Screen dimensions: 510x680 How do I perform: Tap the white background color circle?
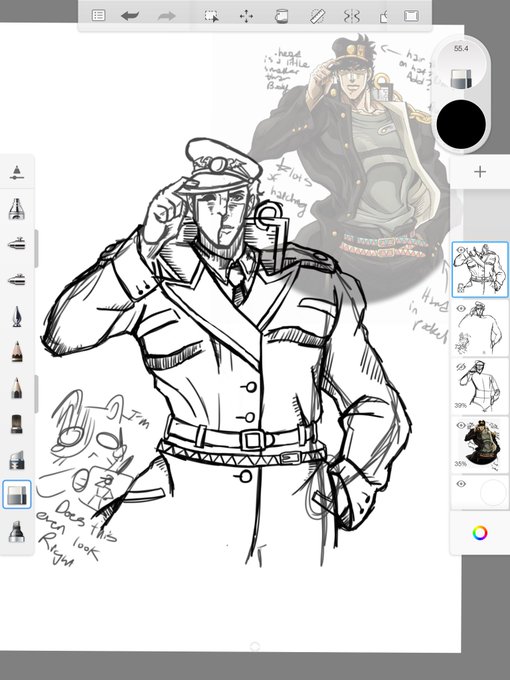493,493
